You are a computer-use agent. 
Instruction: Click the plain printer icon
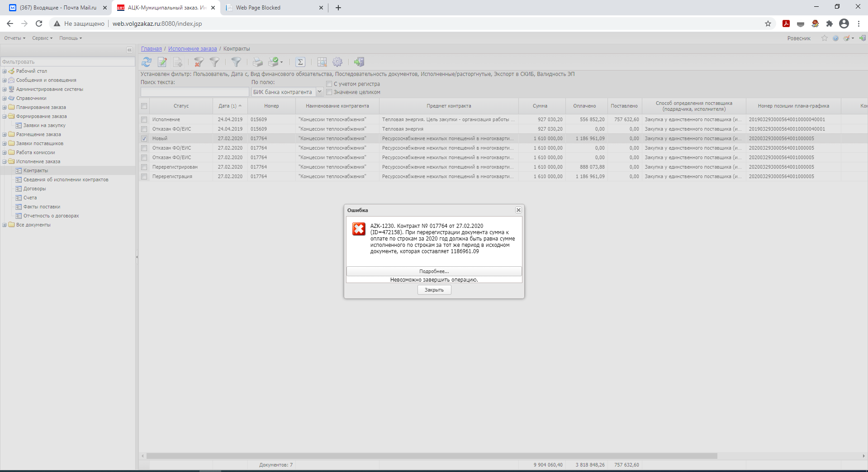click(x=257, y=62)
